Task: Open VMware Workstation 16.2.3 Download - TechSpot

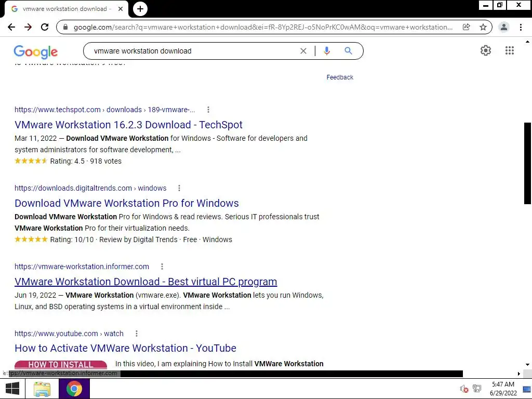Action: click(128, 125)
